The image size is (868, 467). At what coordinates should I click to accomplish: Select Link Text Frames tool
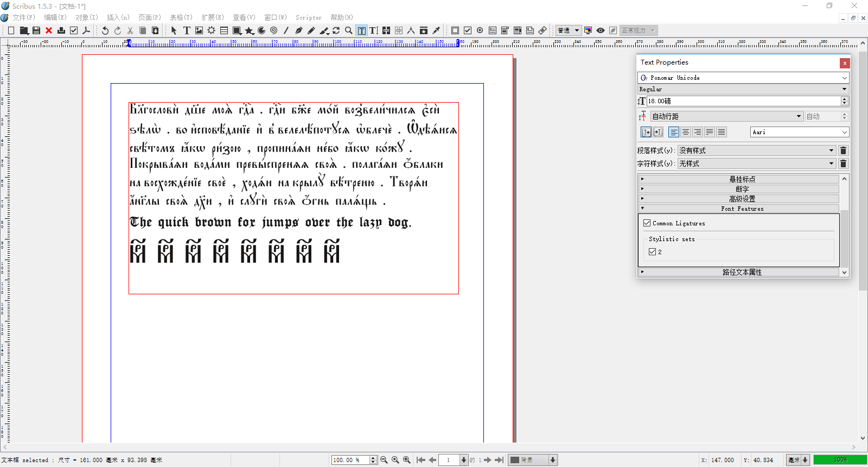(386, 30)
